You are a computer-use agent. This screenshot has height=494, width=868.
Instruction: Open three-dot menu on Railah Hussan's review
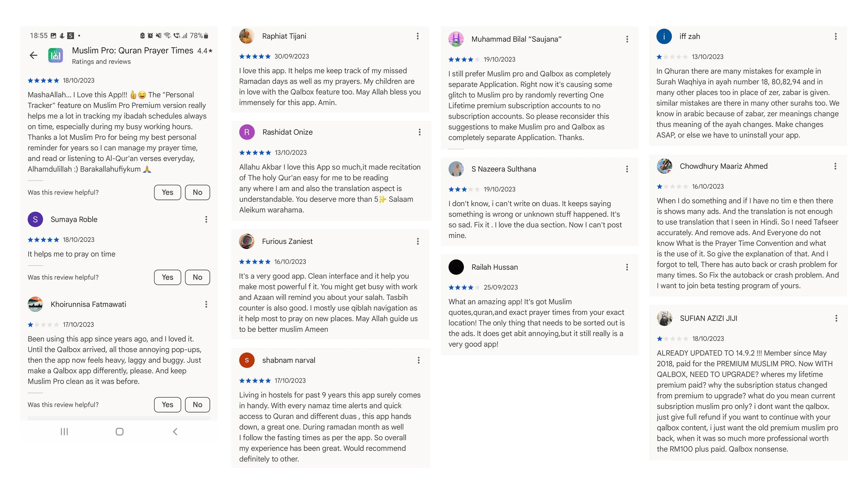[627, 267]
